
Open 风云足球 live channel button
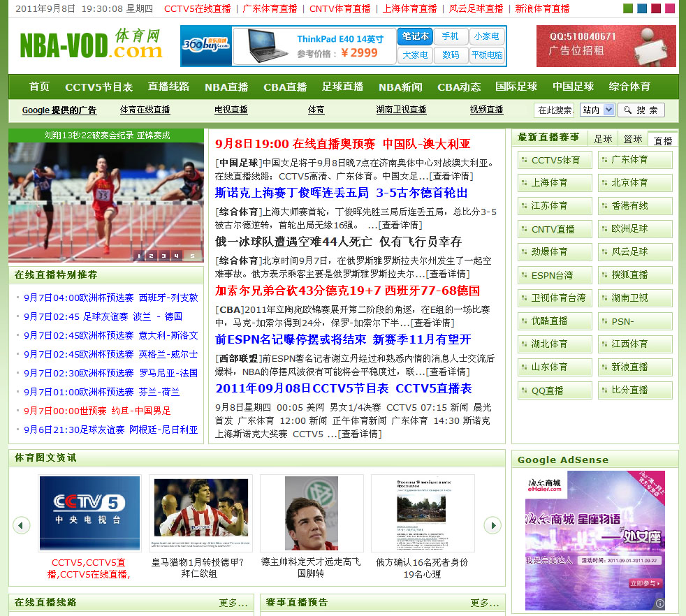coord(635,252)
